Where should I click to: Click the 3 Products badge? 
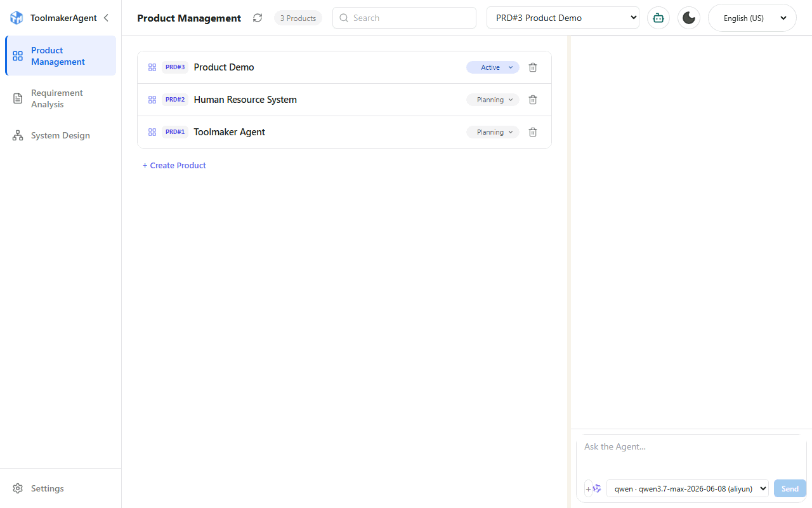pyautogui.click(x=298, y=18)
